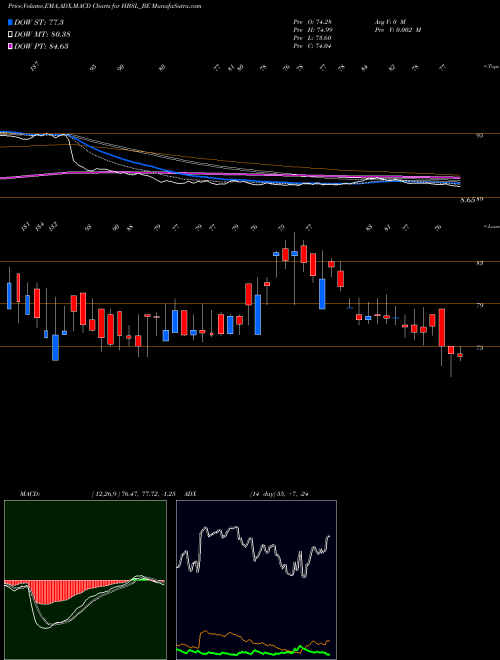Click the 79 price axis label
Image resolution: width=500 pixels, height=660 pixels.
(479, 305)
